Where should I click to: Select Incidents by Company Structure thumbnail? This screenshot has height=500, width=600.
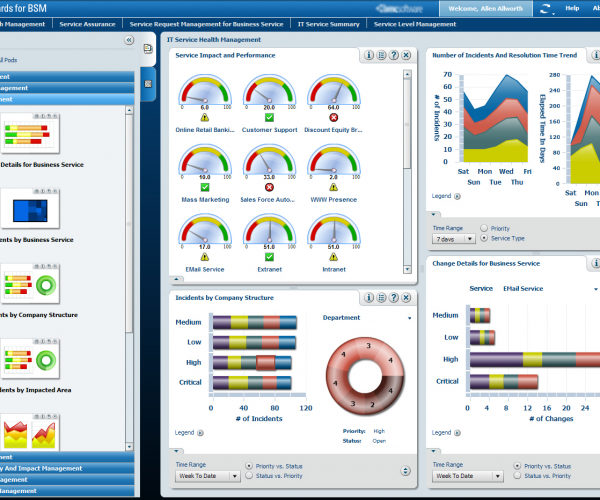pos(31,283)
